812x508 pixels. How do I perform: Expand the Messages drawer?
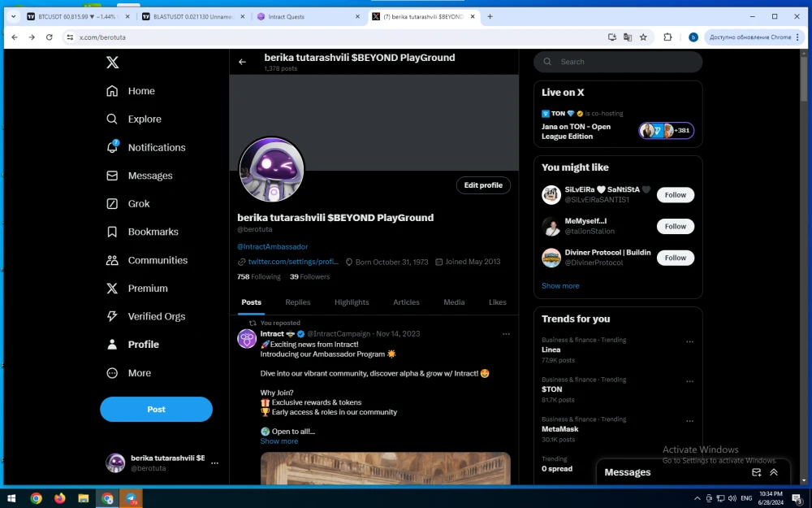tap(774, 472)
